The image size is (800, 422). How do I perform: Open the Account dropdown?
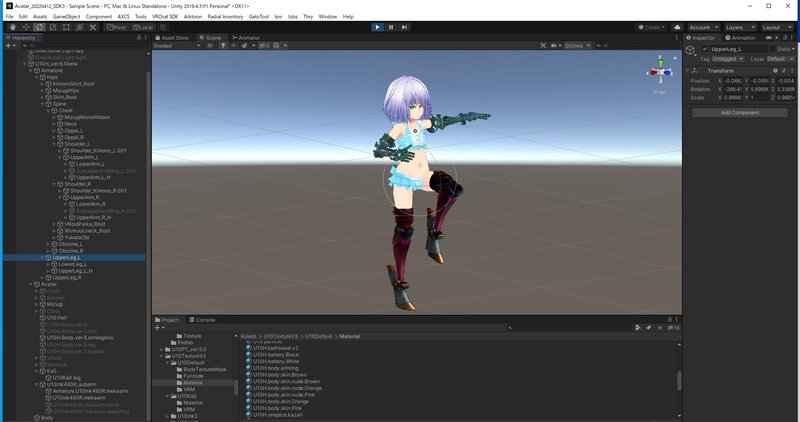click(x=703, y=27)
